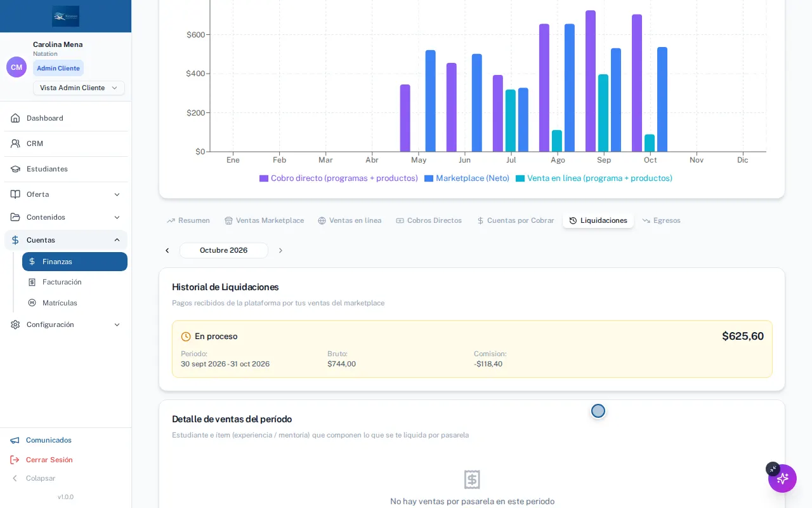
Task: Expand the Configuración menu section
Action: [66, 324]
